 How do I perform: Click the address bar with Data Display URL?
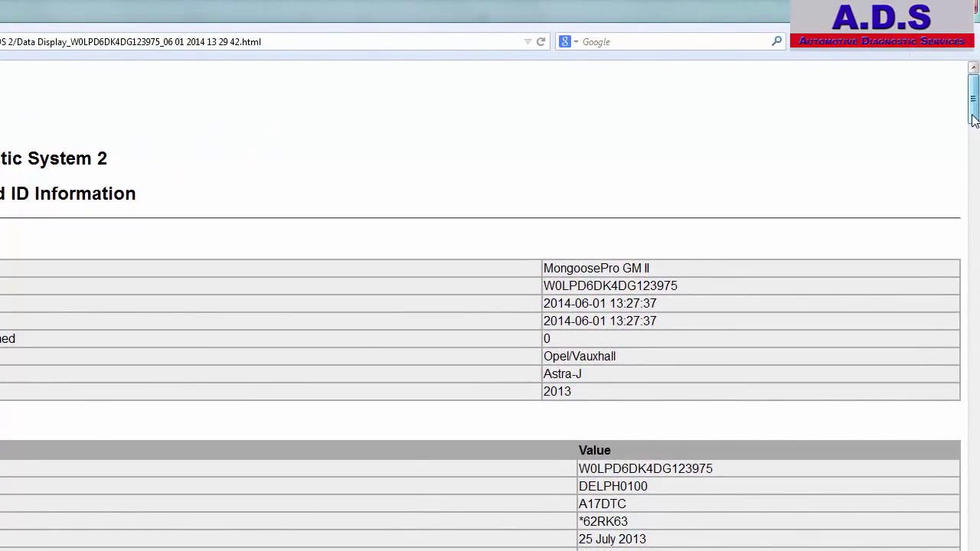pos(260,42)
